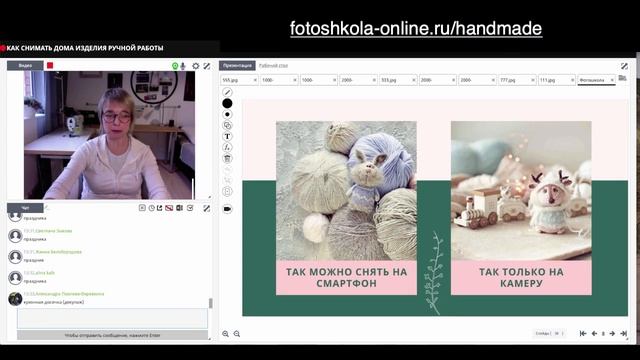Switch to the Рабочий стол tab
640x360 pixels.
click(273, 65)
